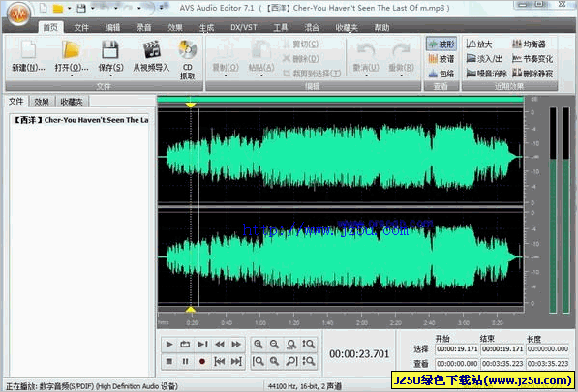Image resolution: width=578 pixels, height=392 pixels.
Task: Expand the 打开(O) dropdown arrow
Action: tap(72, 75)
